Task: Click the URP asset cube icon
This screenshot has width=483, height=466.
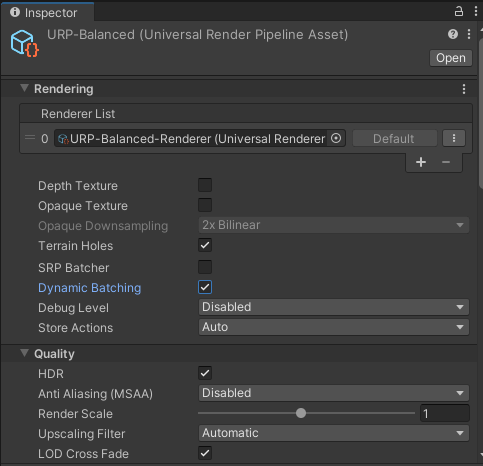Action: coord(25,43)
